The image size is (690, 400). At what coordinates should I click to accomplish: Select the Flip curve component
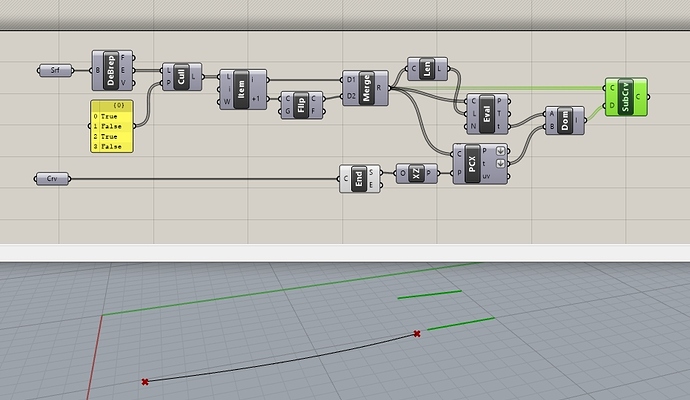point(301,105)
